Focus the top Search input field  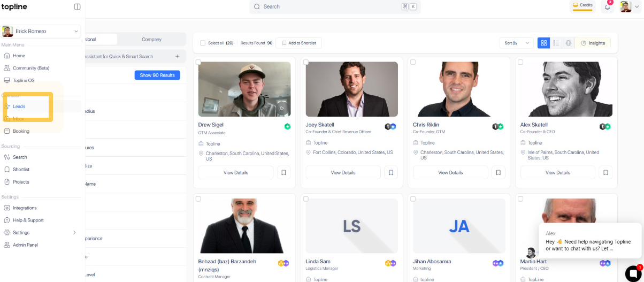pos(335,7)
